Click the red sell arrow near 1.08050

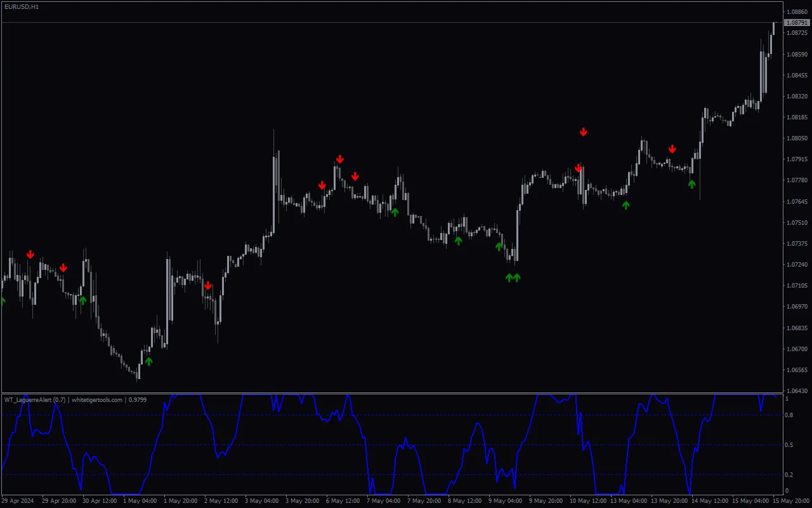point(584,132)
